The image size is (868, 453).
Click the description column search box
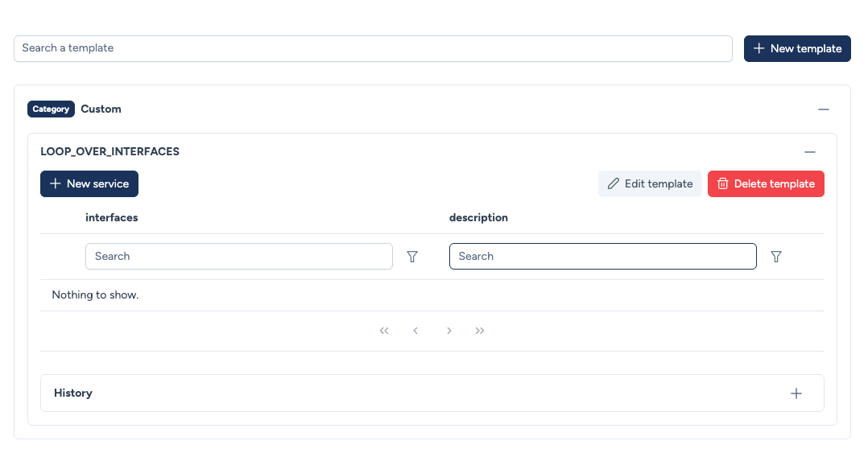click(602, 257)
